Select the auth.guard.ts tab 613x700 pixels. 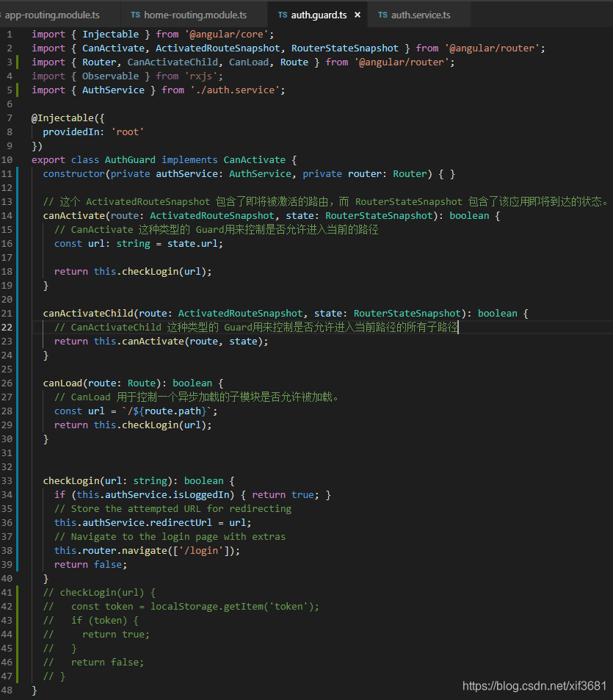[x=319, y=15]
